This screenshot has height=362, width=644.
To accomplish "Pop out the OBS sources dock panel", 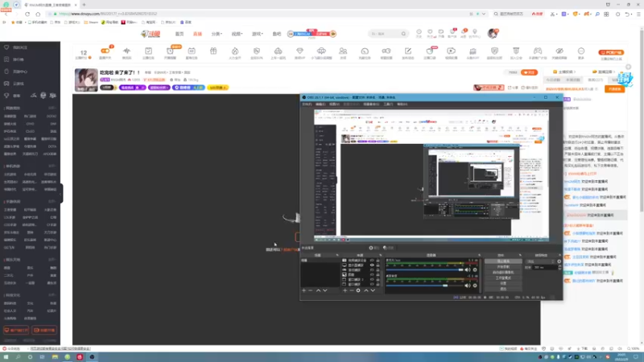I will pos(380,255).
